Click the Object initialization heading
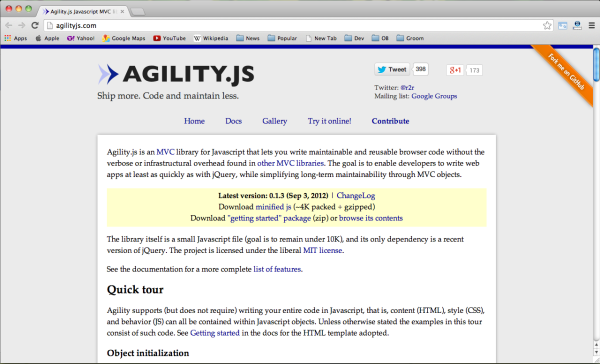 (148, 353)
